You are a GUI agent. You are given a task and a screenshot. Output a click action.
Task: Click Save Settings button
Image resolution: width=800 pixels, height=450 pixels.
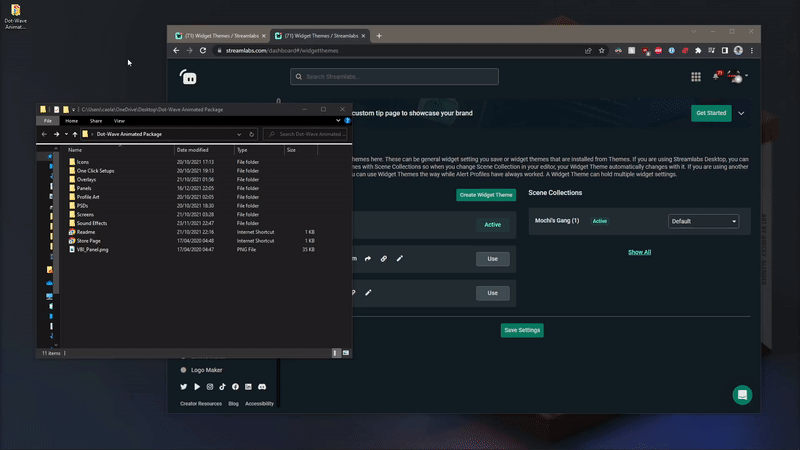[522, 330]
